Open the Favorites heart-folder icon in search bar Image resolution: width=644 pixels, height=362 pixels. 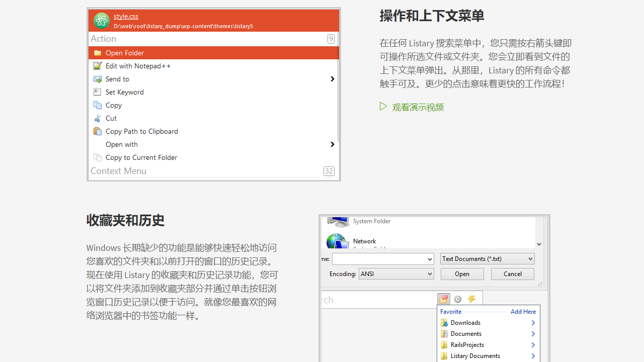pos(444,299)
